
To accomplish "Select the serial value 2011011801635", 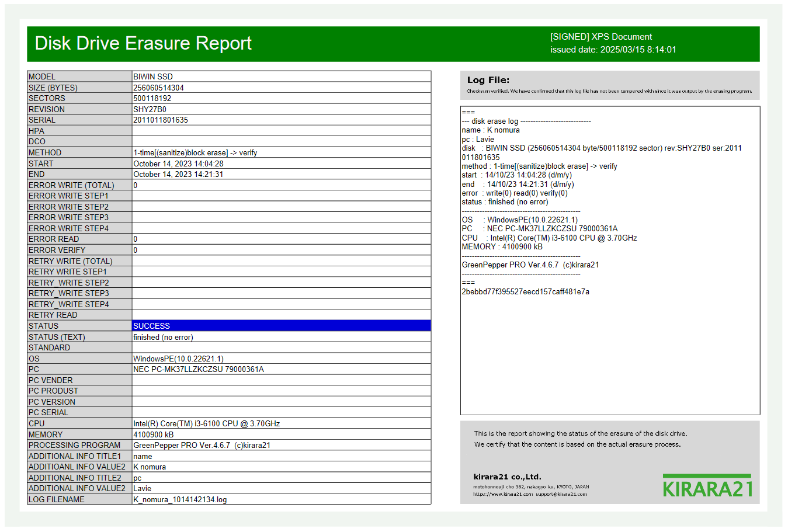I will click(282, 120).
